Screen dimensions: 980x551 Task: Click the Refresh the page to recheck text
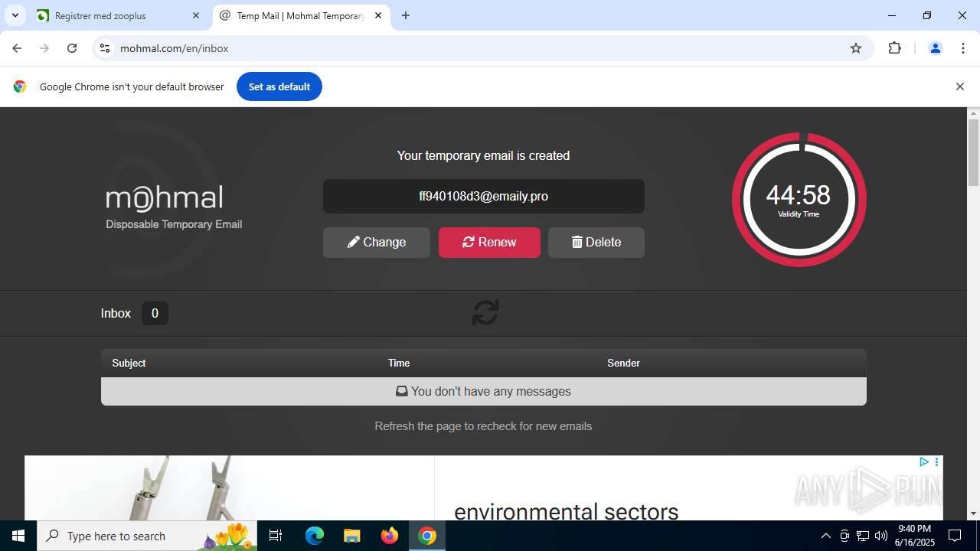click(483, 426)
